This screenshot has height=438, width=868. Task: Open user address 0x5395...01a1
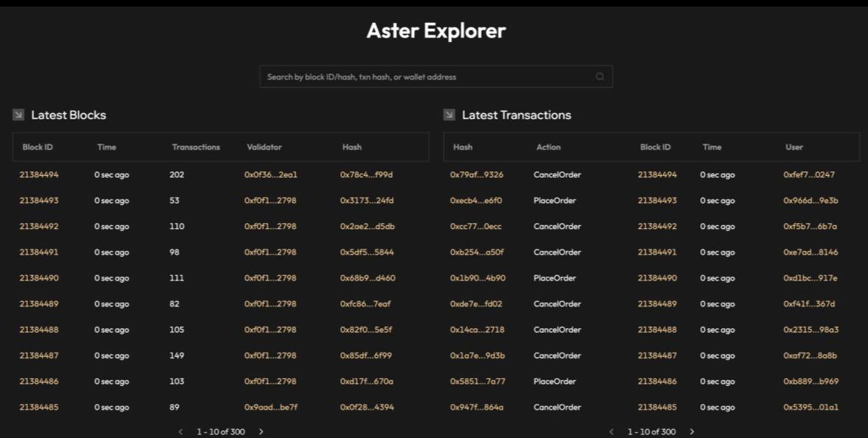click(x=811, y=407)
